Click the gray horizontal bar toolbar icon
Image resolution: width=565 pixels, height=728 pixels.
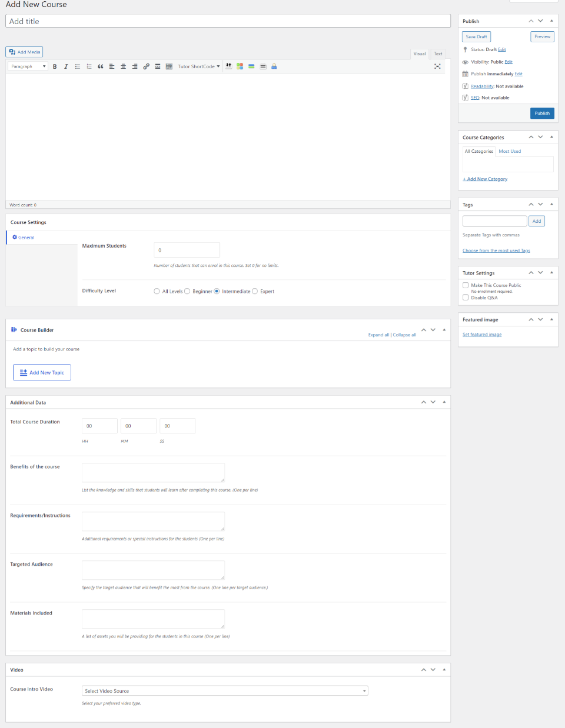263,66
